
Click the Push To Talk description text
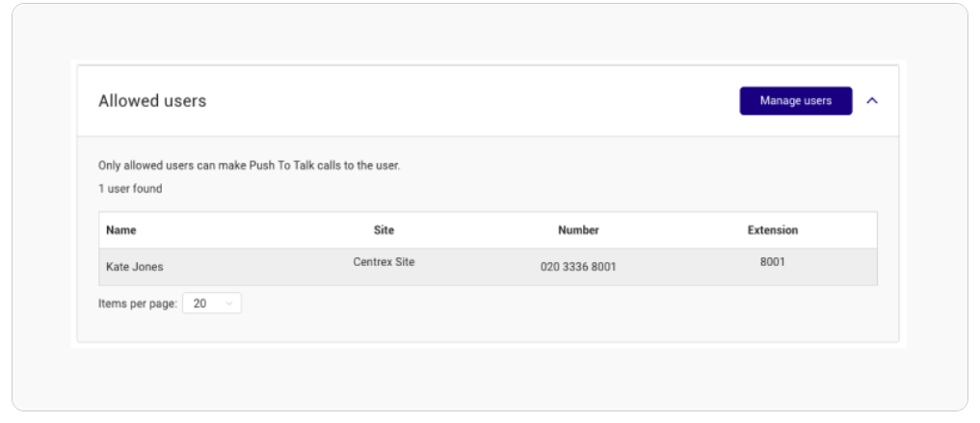pyautogui.click(x=249, y=166)
